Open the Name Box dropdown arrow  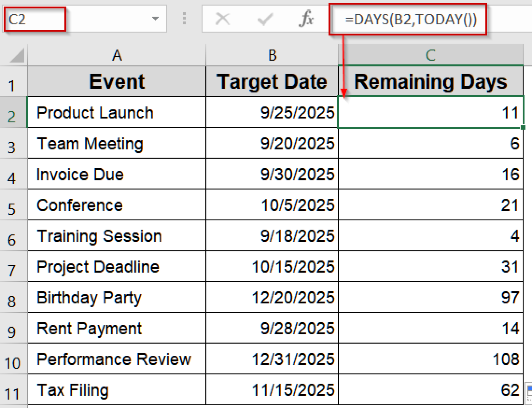point(156,19)
